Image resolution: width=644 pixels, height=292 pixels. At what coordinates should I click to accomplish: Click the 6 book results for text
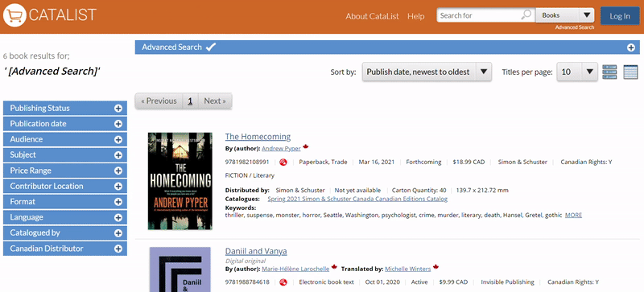click(36, 56)
